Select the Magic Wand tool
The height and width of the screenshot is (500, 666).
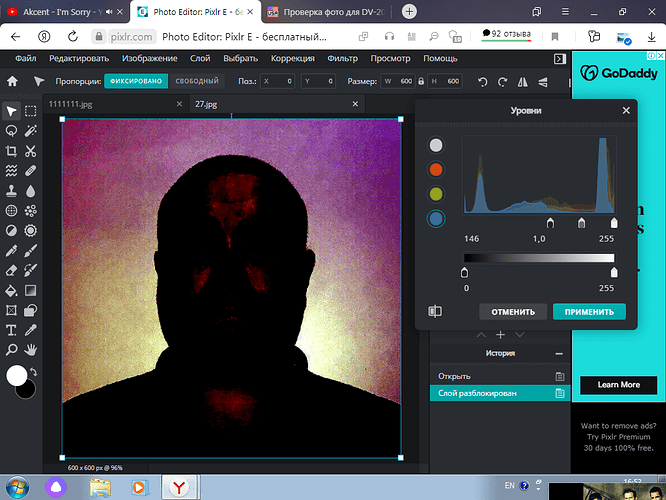click(x=30, y=131)
